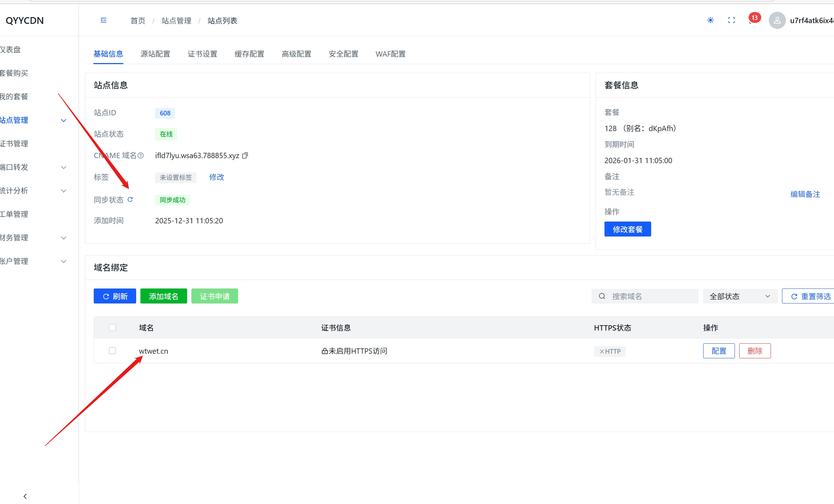Click CNAME domain help question icon
834x504 pixels.
[x=141, y=156]
